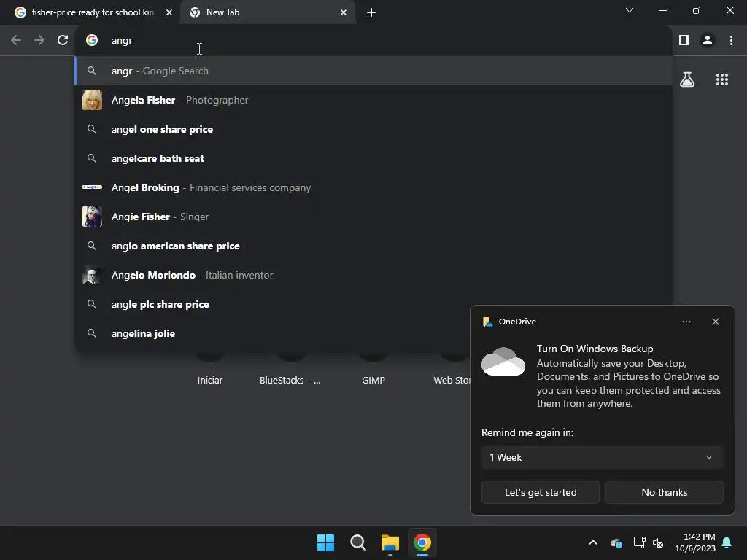Image resolution: width=747 pixels, height=560 pixels.
Task: Open OneDrive notification options ellipsis
Action: 686,322
